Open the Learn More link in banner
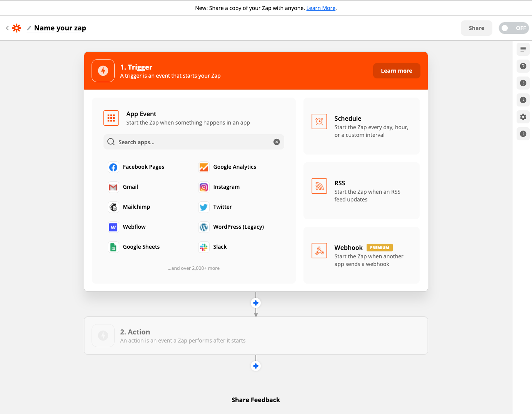The height and width of the screenshot is (414, 532). pos(321,8)
